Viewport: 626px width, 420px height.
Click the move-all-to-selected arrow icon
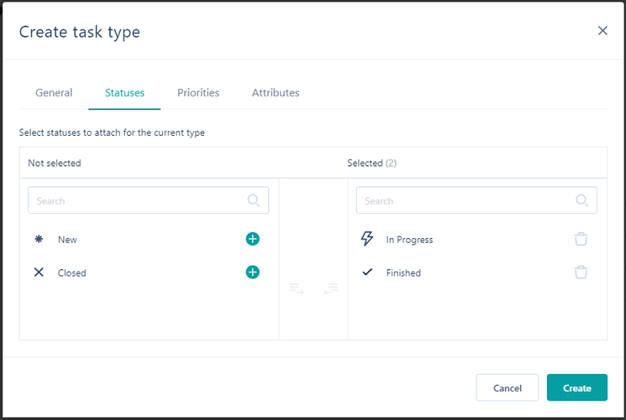(296, 288)
